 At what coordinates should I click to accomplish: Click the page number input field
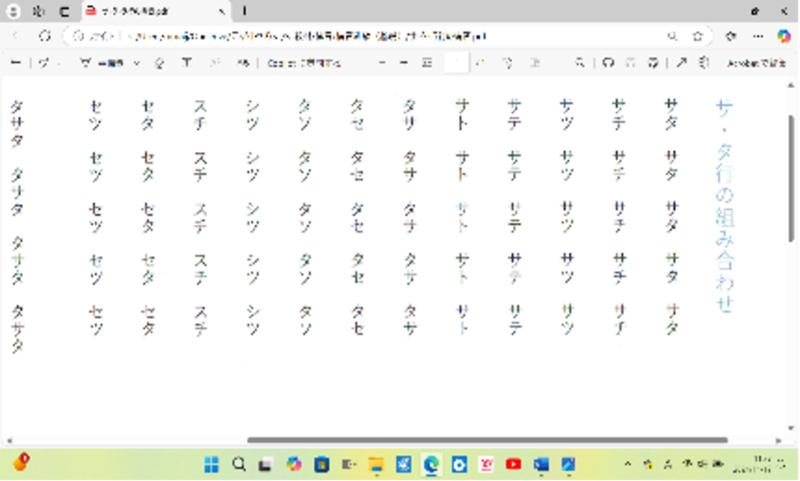click(x=456, y=62)
